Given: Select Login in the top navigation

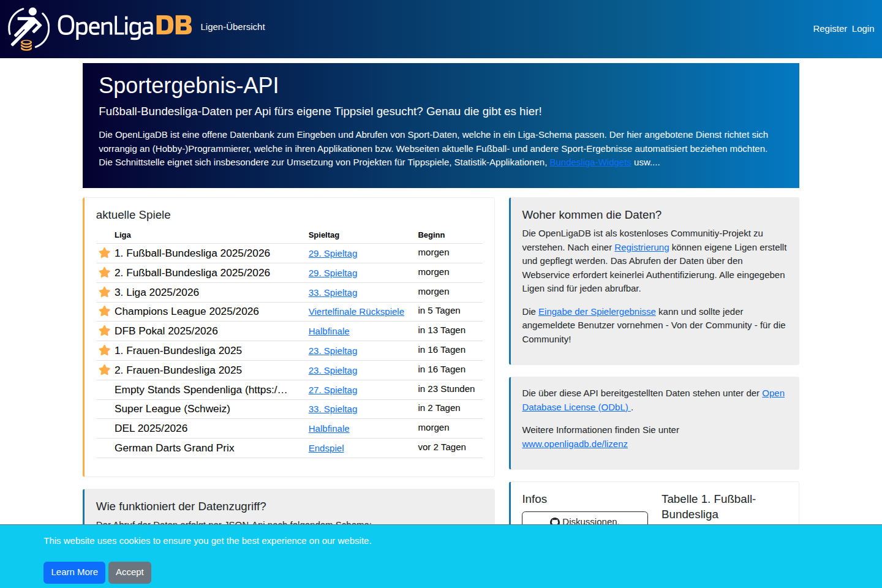Looking at the screenshot, I should (863, 29).
